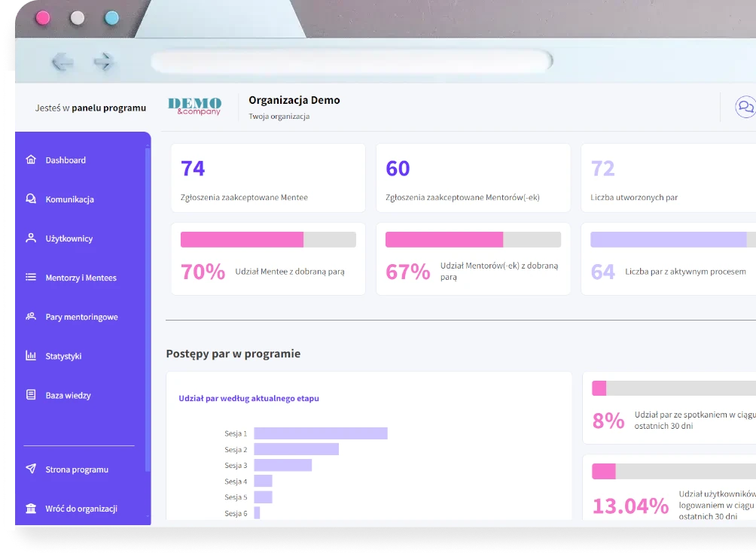The width and height of the screenshot is (756, 556).
Task: Click the Komunikacja chat bubble icon
Action: [31, 199]
